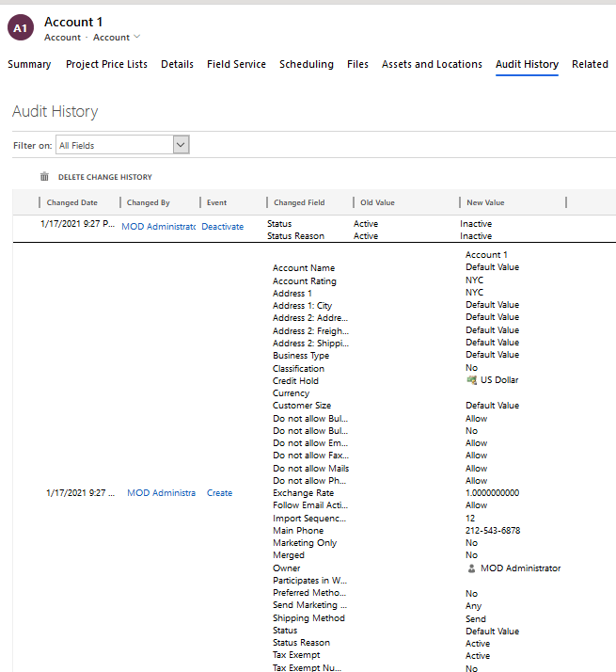This screenshot has width=616, height=672.
Task: Switch to the Files tab
Action: [x=357, y=64]
